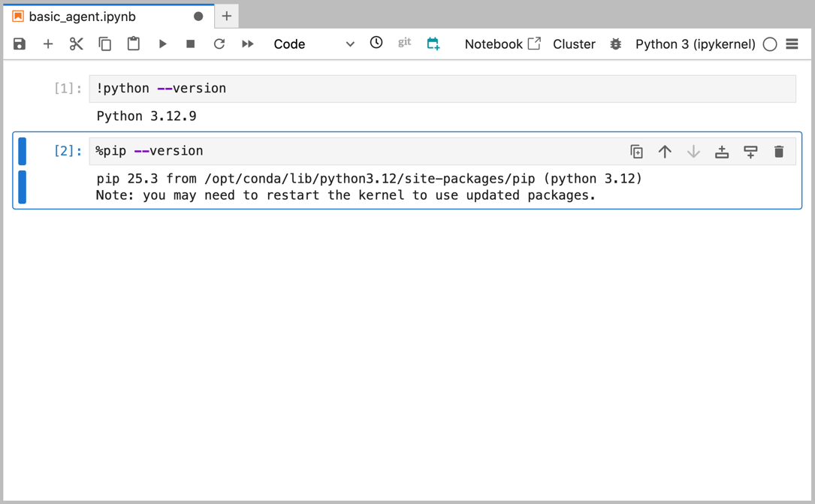
Task: Click the 'pip 25.3 from' output line
Action: pyautogui.click(x=369, y=179)
